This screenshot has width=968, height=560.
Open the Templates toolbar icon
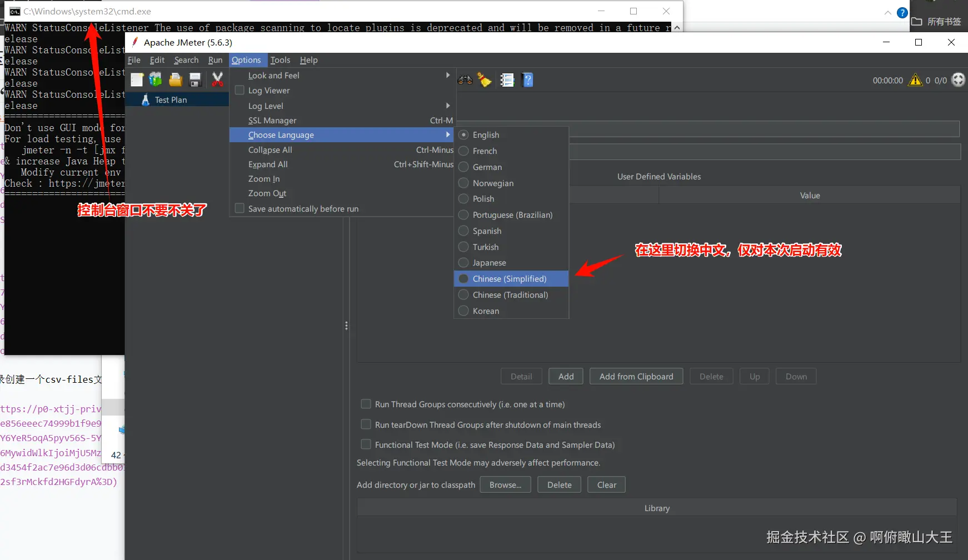[x=156, y=80]
